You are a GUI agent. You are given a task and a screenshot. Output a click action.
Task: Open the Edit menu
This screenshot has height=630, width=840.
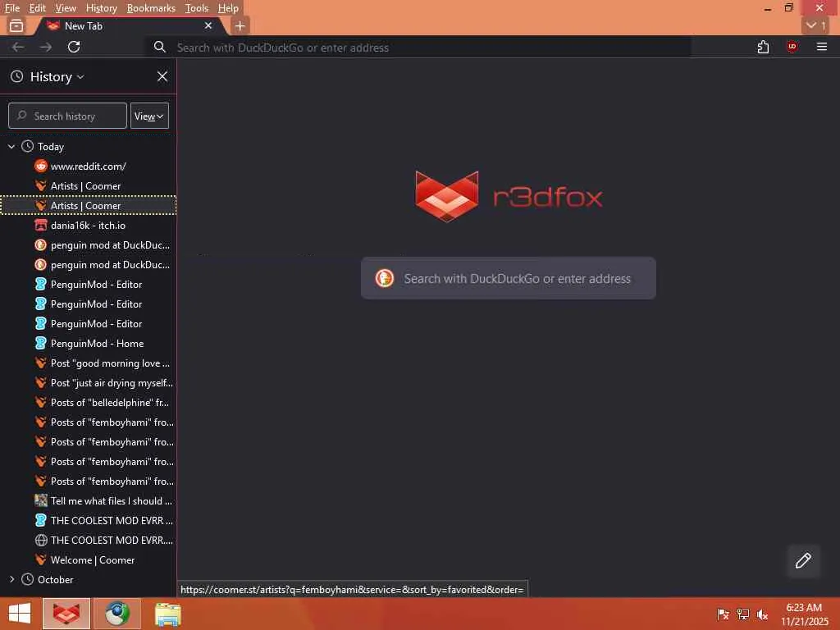click(37, 8)
